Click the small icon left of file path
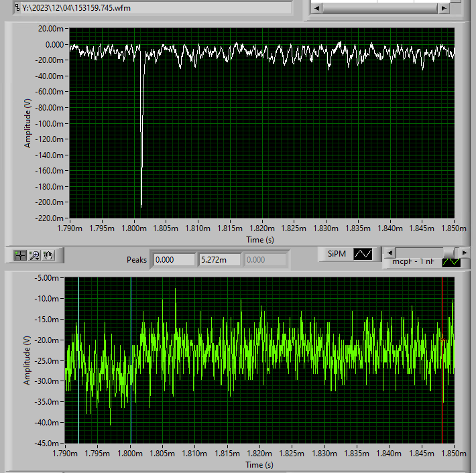The height and width of the screenshot is (473, 476). tap(17, 7)
